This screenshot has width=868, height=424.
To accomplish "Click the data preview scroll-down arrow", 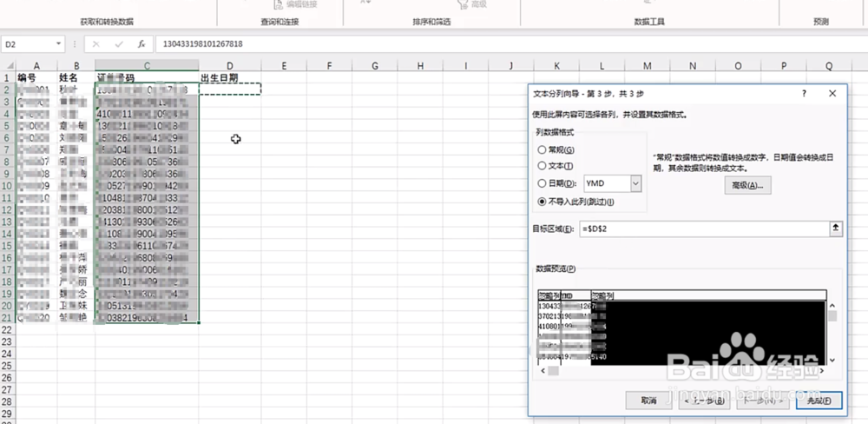I will coord(832,360).
